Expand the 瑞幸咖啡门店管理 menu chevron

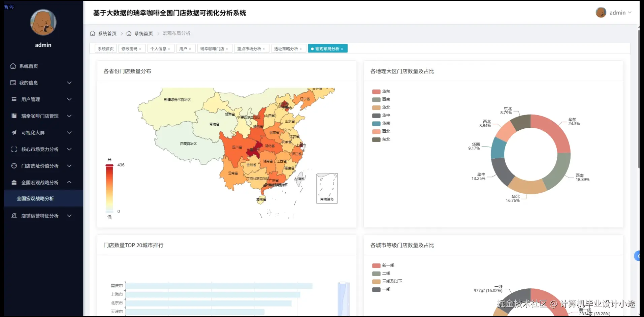(69, 116)
